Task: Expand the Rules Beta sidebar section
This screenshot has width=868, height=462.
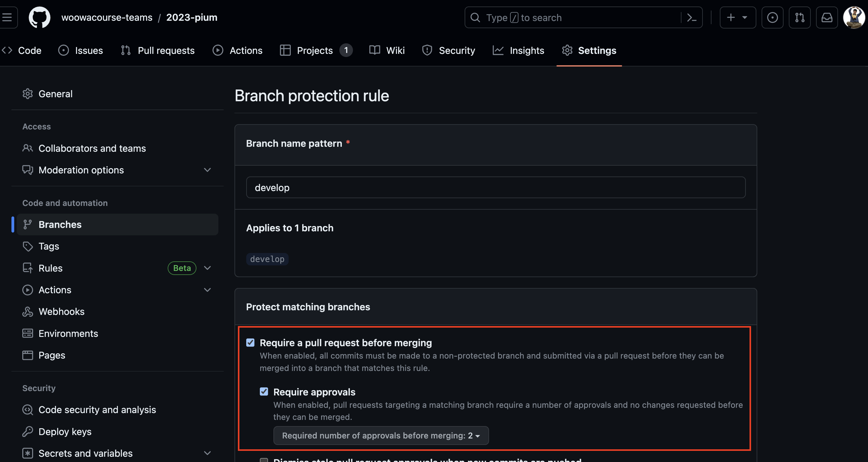Action: [207, 268]
